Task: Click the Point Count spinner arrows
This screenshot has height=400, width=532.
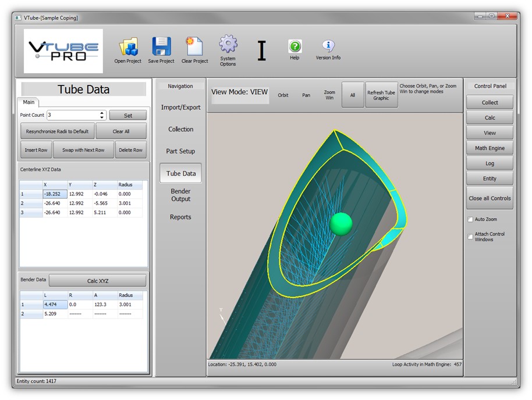Action: point(102,115)
